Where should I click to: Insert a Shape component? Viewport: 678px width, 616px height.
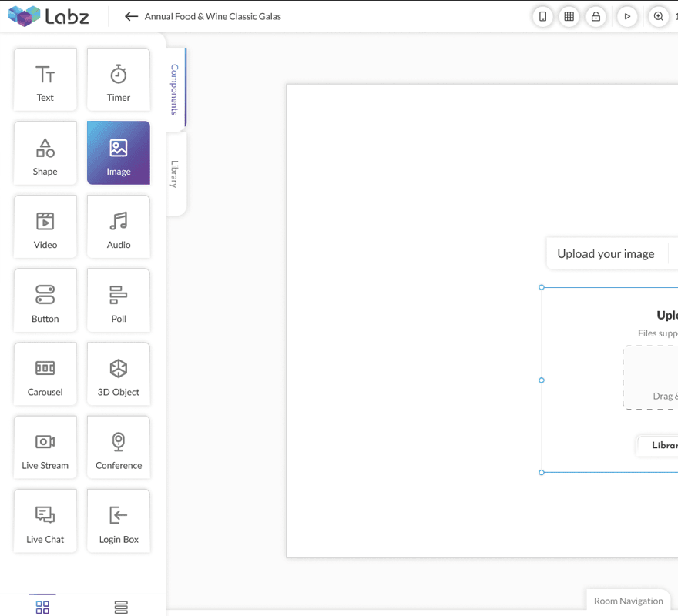coord(45,153)
